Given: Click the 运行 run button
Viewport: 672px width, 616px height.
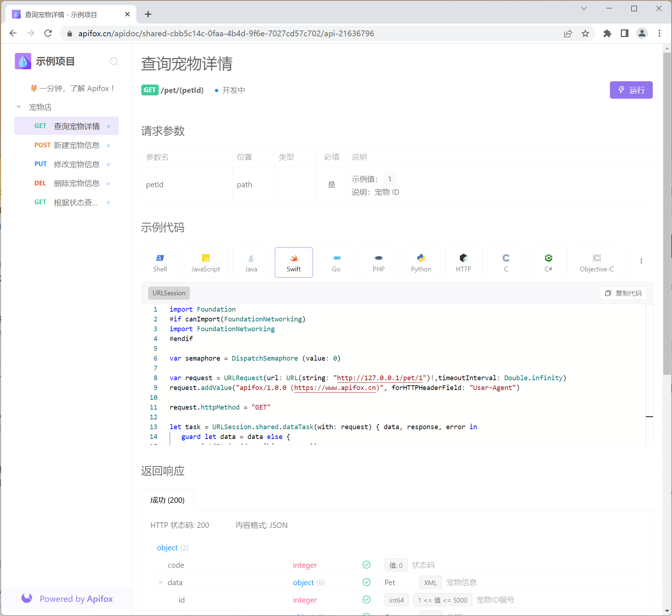Looking at the screenshot, I should click(x=631, y=90).
